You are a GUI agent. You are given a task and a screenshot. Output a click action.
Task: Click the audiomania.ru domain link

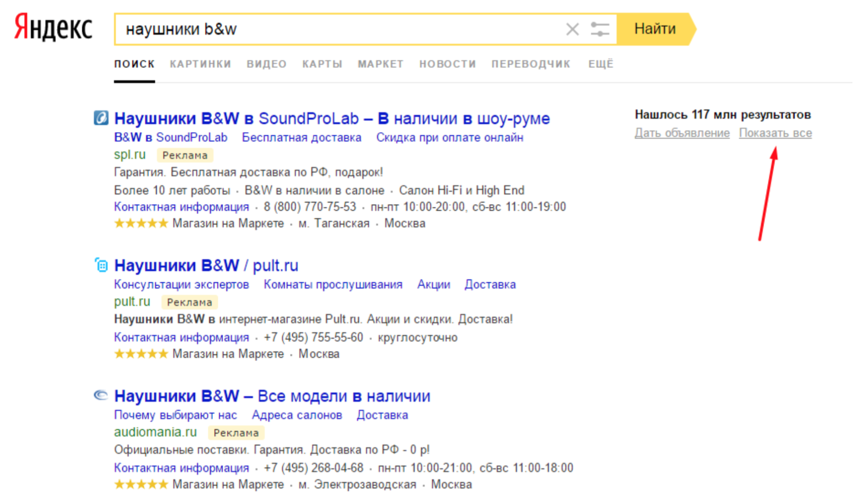click(x=155, y=432)
